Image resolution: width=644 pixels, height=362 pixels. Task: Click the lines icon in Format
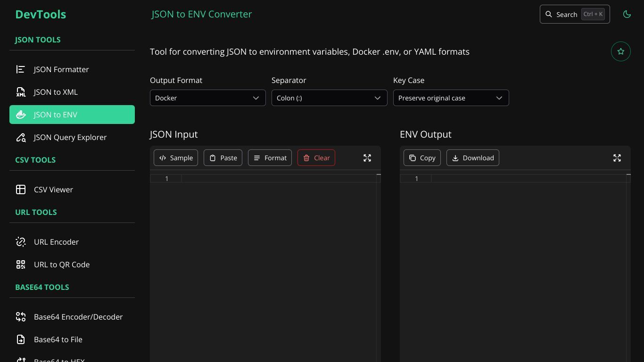[257, 158]
